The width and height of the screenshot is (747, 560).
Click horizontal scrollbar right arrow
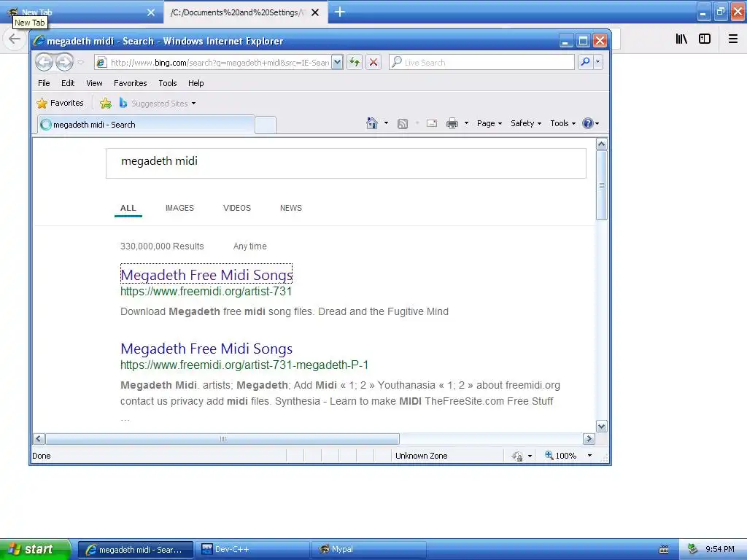click(589, 438)
